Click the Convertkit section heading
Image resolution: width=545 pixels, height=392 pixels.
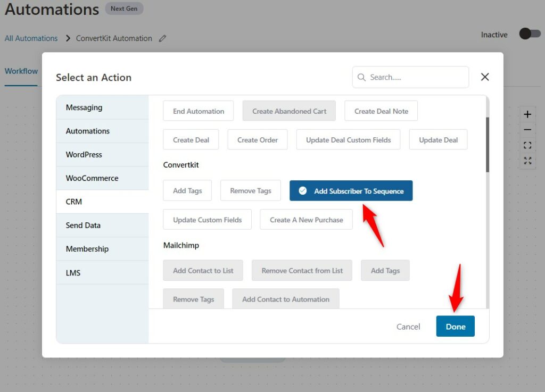(x=181, y=165)
